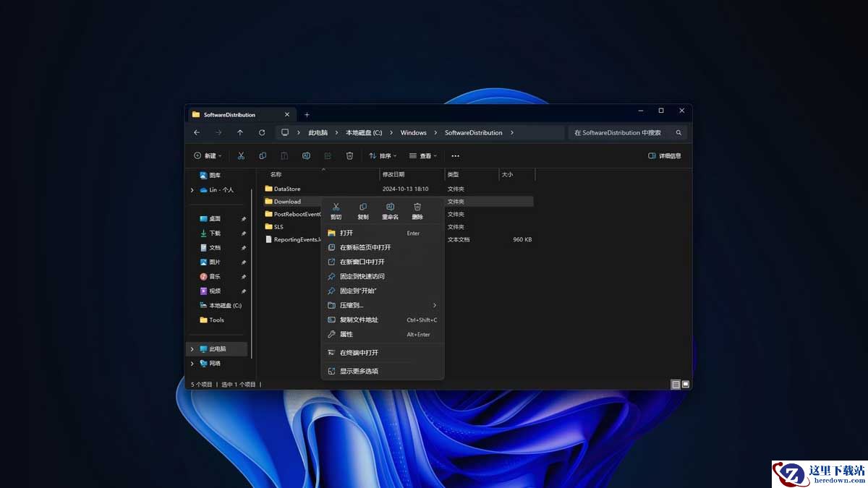The height and width of the screenshot is (488, 868).
Task: Click Windows in the address breadcrumb
Action: coord(414,133)
